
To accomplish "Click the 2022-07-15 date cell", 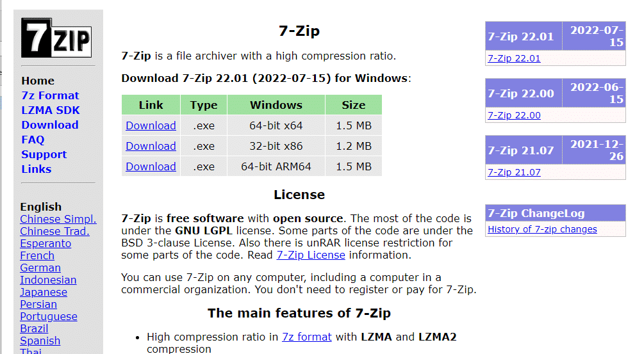I will click(x=594, y=36).
